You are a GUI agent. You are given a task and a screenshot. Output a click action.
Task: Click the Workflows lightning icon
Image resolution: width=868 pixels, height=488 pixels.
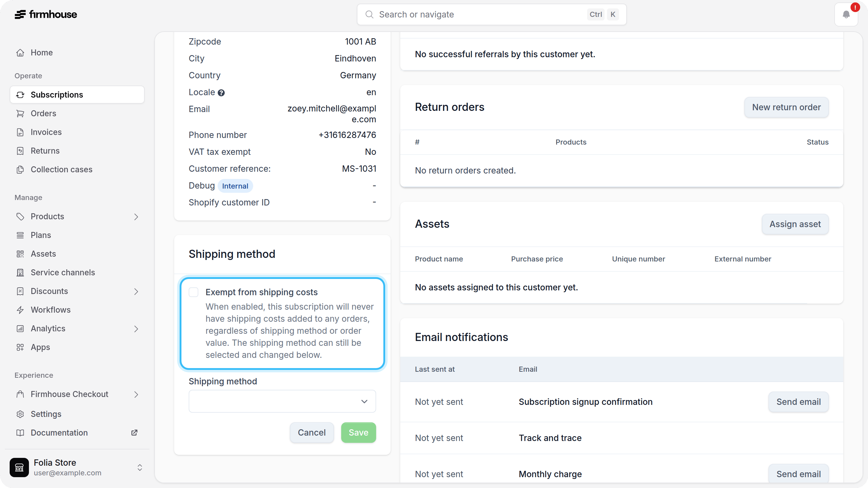click(20, 310)
